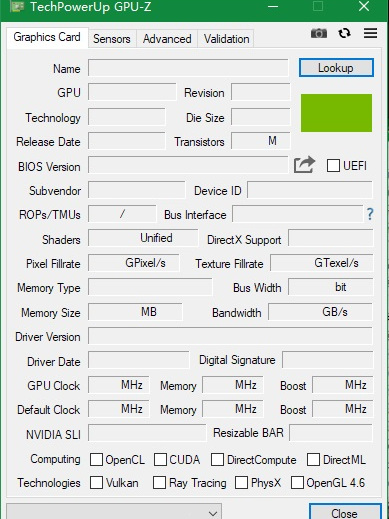Image resolution: width=389 pixels, height=519 pixels.
Task: Click the Bandwidth GB/s field
Action: click(x=320, y=312)
